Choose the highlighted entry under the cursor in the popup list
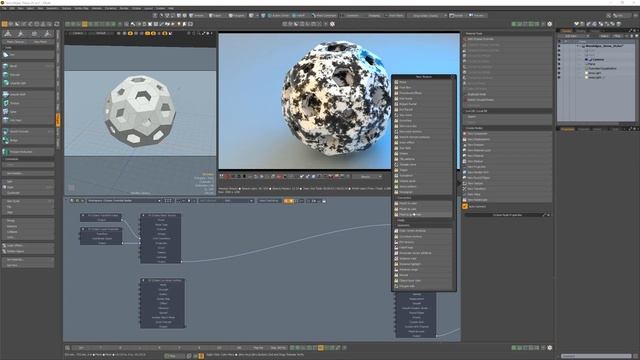 point(423,214)
